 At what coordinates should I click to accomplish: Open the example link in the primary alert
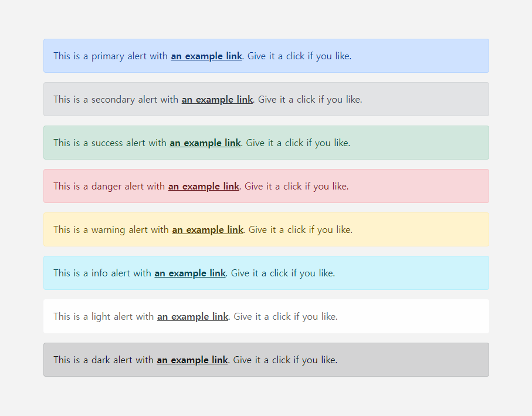pyautogui.click(x=206, y=56)
